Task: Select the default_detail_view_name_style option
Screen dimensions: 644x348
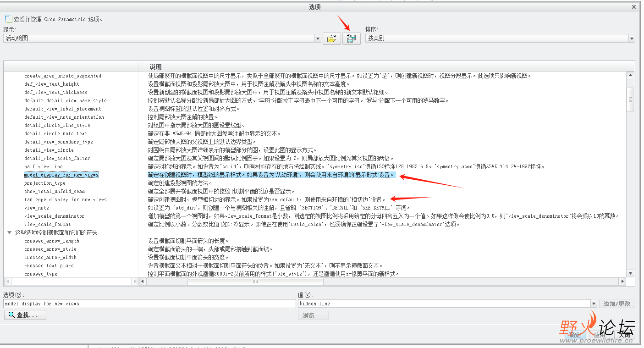Action: [x=66, y=101]
